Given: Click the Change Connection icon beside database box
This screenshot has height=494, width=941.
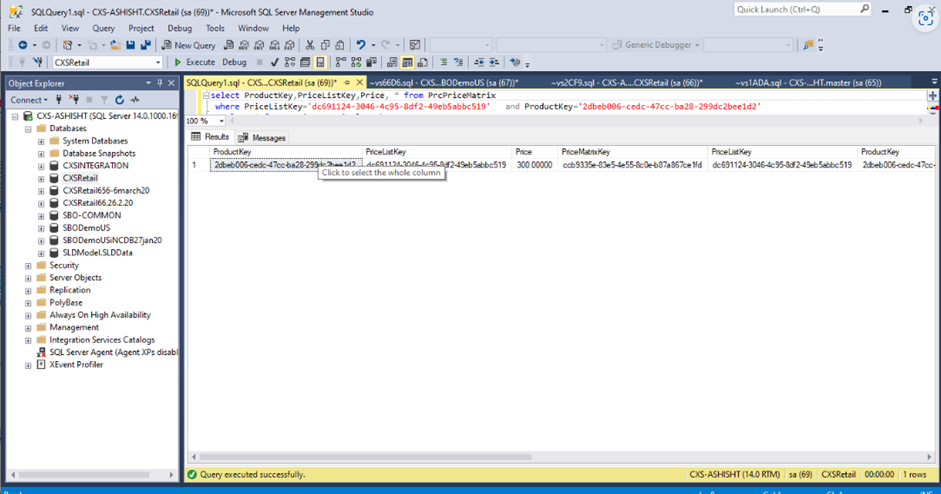Looking at the screenshot, I should click(38, 62).
